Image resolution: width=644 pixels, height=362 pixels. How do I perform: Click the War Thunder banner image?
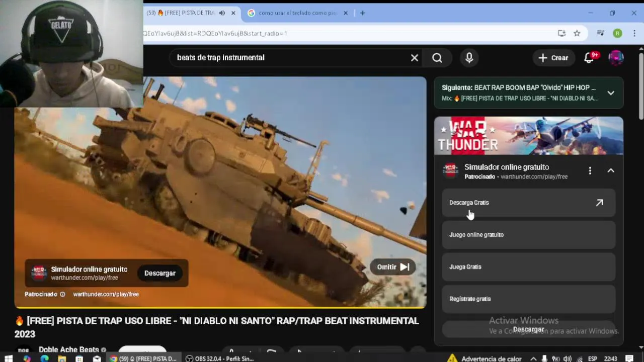click(x=529, y=136)
